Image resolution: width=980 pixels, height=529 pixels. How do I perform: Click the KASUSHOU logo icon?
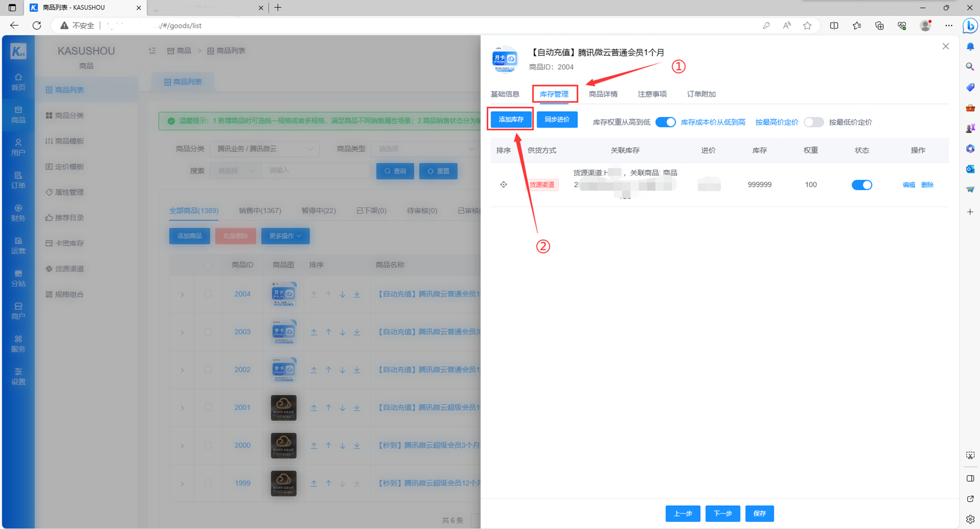click(x=18, y=51)
